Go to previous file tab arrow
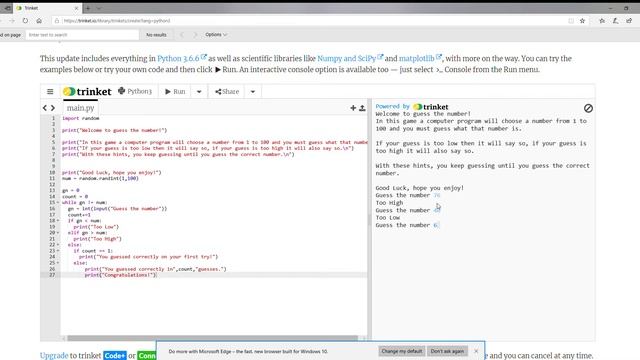This screenshot has width=640, height=360. (x=44, y=108)
